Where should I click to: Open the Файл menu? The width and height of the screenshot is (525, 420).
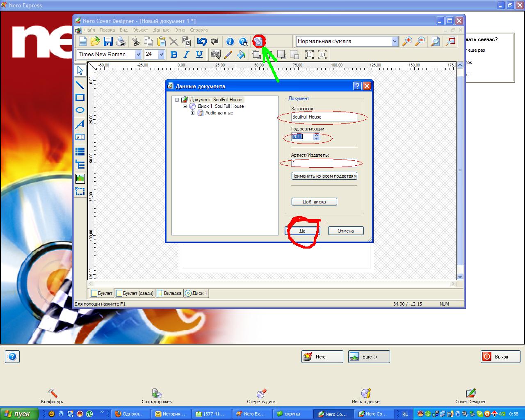click(89, 30)
